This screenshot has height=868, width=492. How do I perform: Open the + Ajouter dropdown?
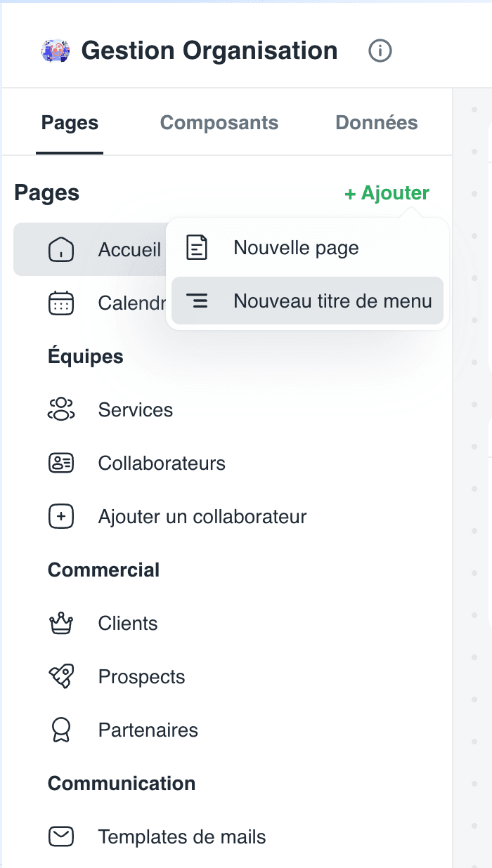[387, 193]
